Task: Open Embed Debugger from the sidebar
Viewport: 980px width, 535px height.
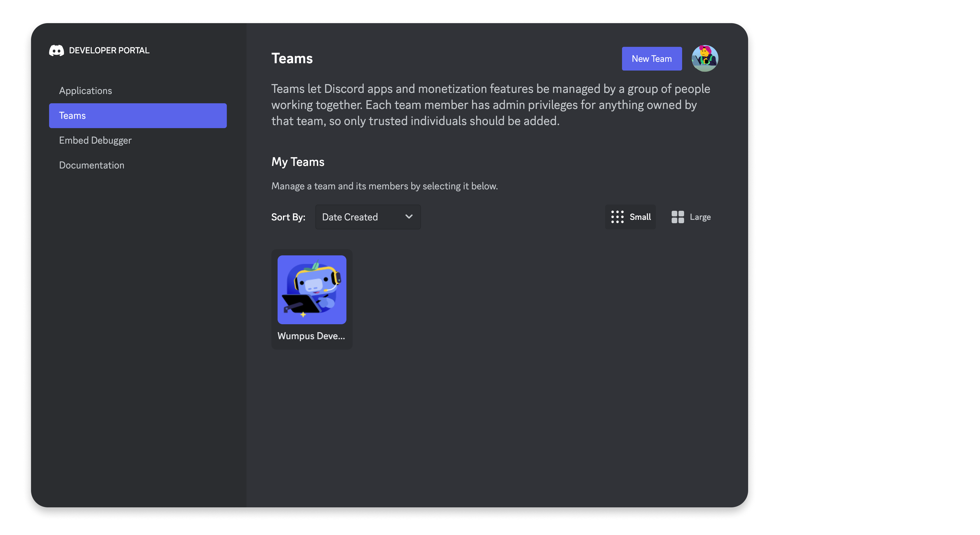Action: tap(138, 141)
